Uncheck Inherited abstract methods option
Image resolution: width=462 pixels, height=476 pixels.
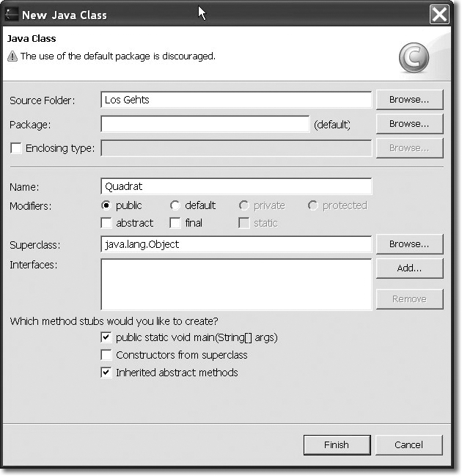[x=106, y=373]
